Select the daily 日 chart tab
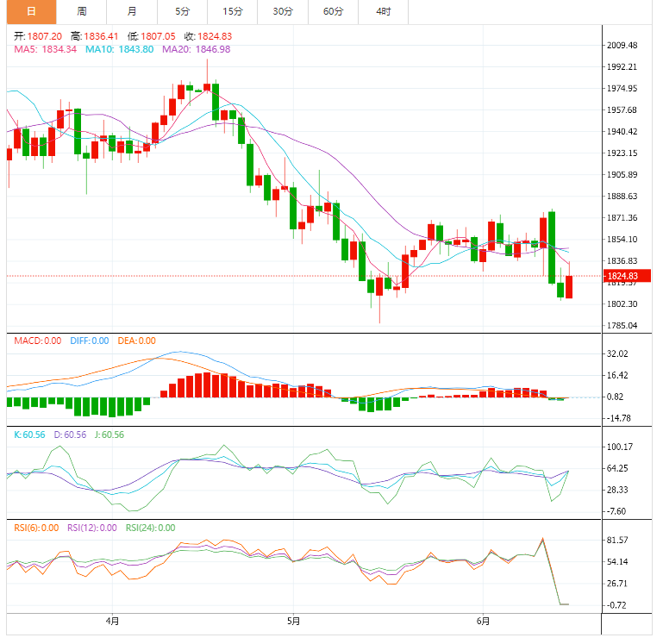The height and width of the screenshot is (644, 663). coord(31,12)
